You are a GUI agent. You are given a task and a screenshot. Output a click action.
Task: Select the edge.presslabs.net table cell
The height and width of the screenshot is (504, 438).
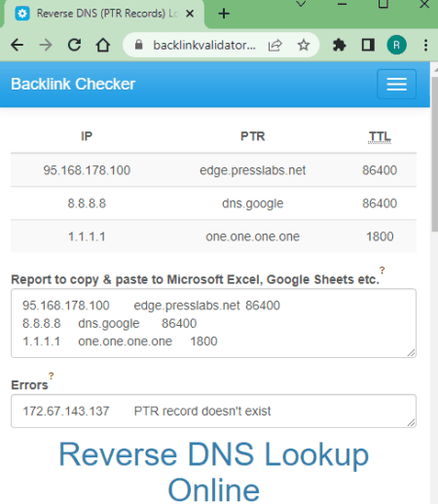click(x=253, y=170)
